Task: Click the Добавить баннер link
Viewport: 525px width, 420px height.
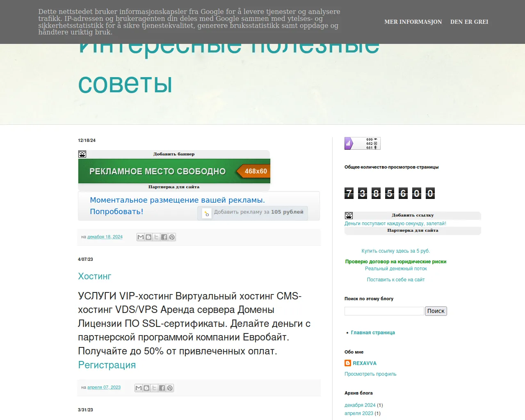Action: (174, 154)
